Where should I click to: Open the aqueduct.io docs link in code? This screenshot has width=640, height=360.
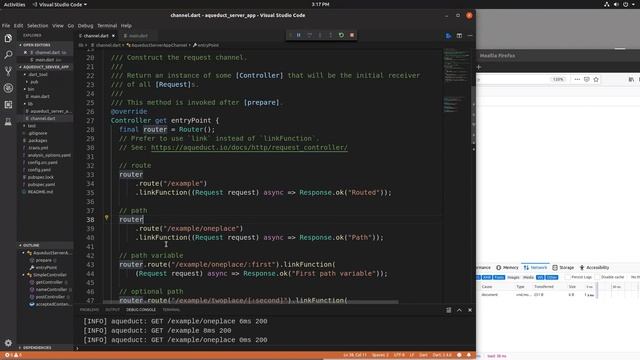click(249, 147)
